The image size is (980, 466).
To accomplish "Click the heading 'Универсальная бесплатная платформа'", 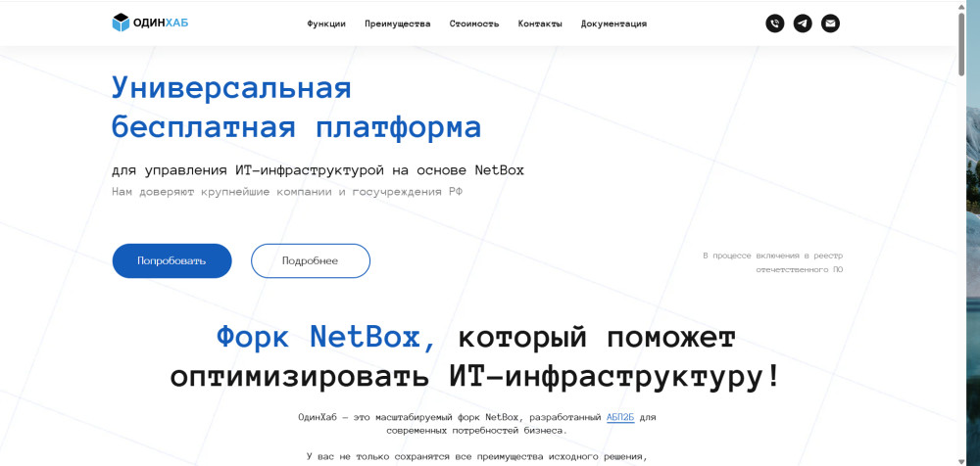I will 297,108.
